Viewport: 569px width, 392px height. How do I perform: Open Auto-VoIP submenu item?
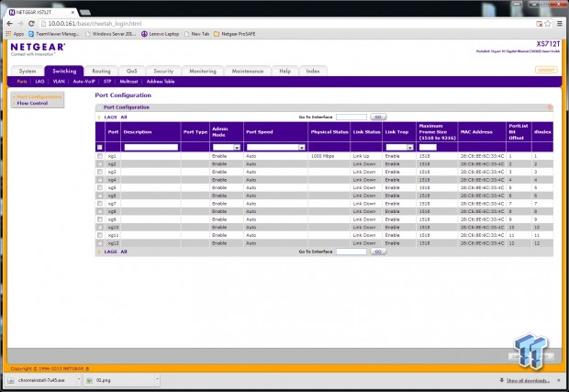coord(84,82)
